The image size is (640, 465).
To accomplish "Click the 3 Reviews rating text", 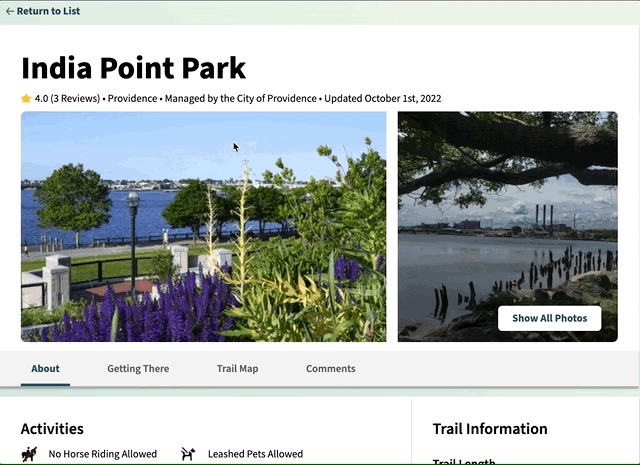I will (x=66, y=99).
